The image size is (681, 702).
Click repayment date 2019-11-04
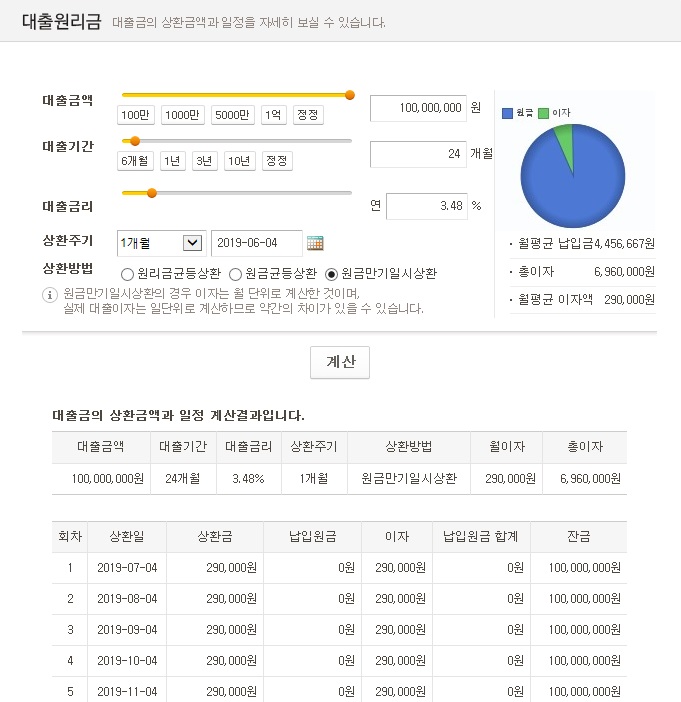tap(127, 692)
